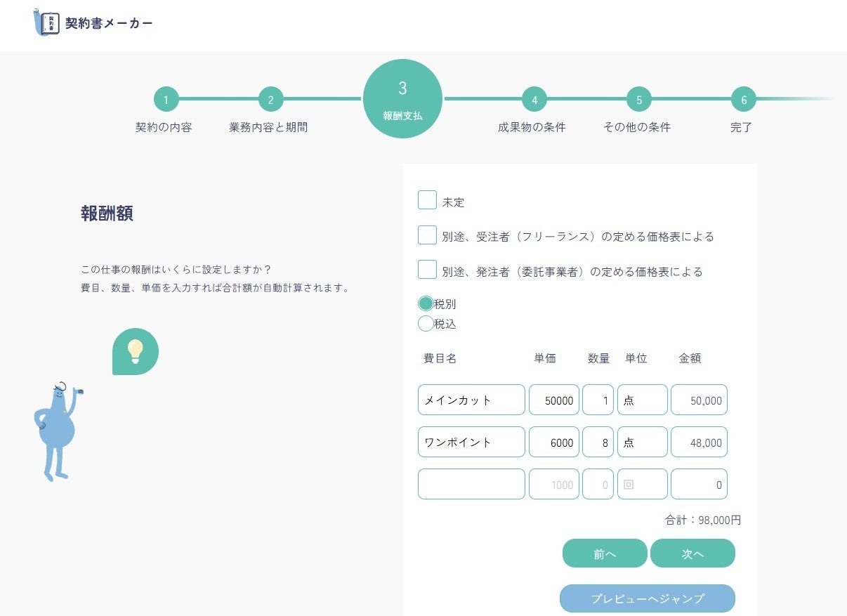The height and width of the screenshot is (616, 847).
Task: Click the 費目名 column header
Action: (440, 358)
